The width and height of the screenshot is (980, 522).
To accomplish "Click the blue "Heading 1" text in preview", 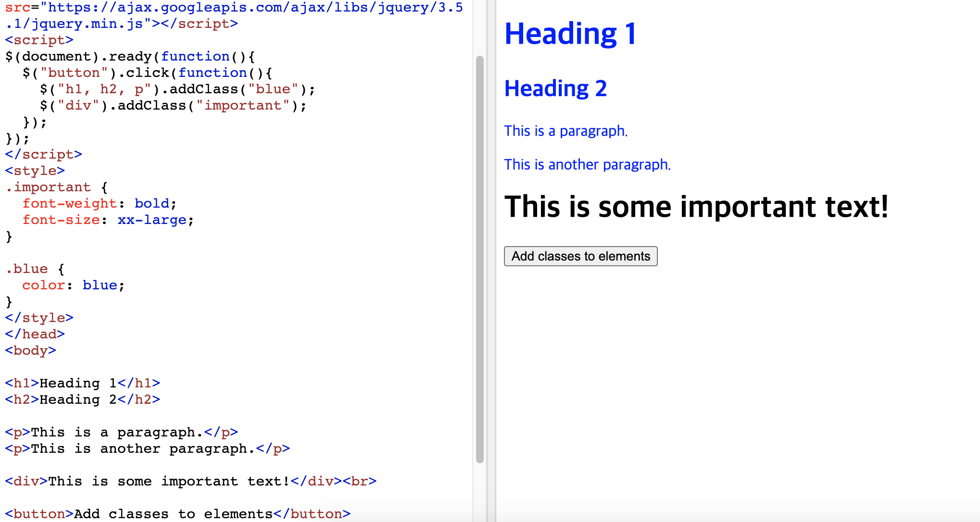I will pyautogui.click(x=570, y=34).
